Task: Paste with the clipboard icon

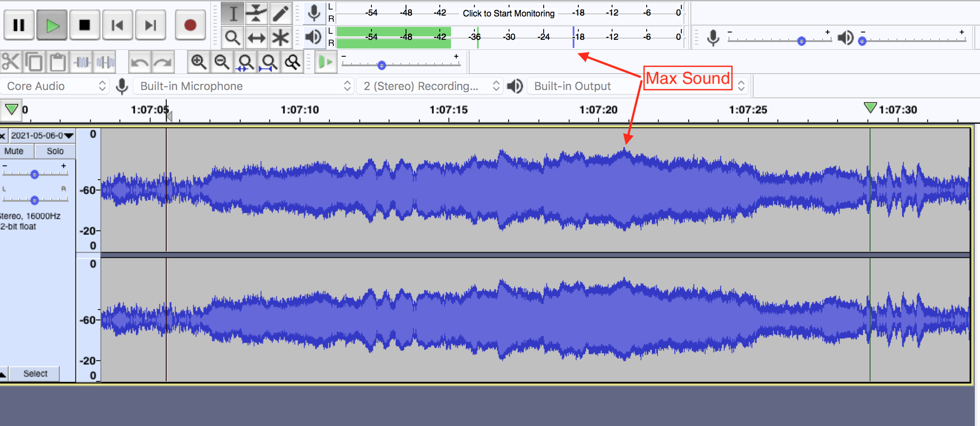Action: (57, 62)
